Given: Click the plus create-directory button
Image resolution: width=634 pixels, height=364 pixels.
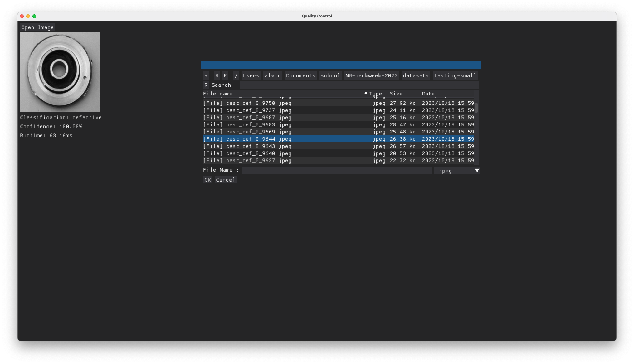Looking at the screenshot, I should [x=206, y=76].
